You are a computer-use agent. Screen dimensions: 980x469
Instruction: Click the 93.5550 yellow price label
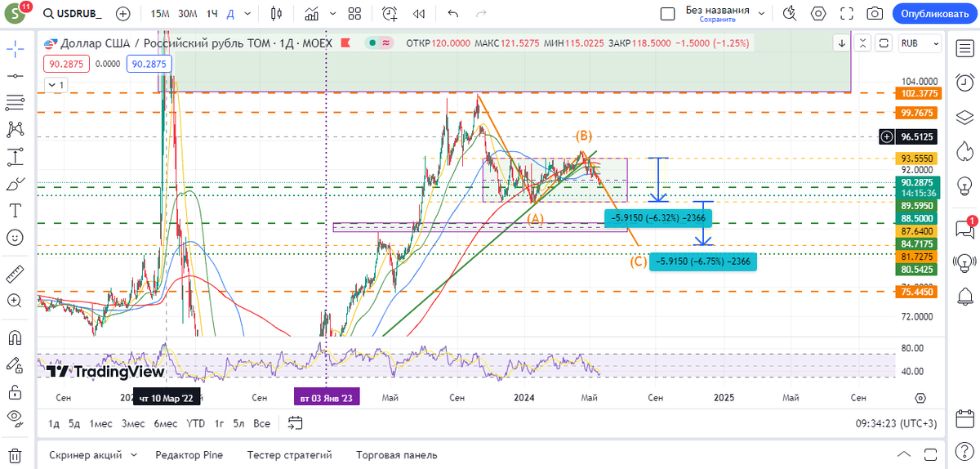pyautogui.click(x=918, y=158)
